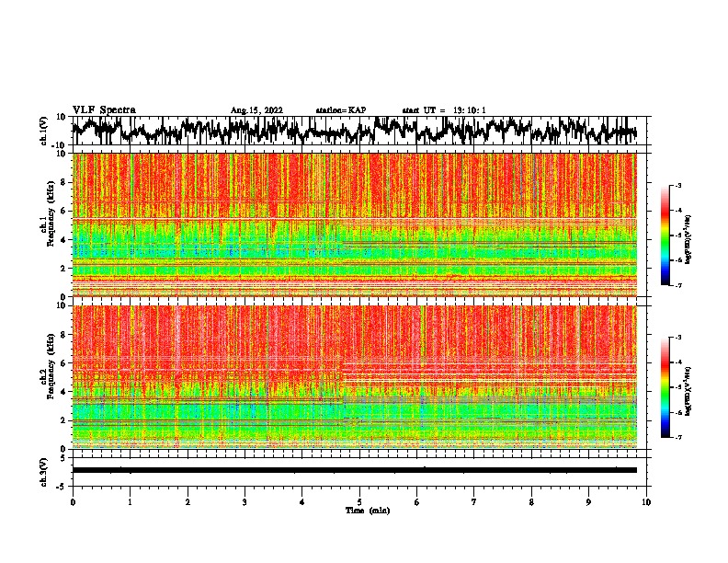Click the ch.2 spectrogram plot area
728x563 pixels.
pos(354,377)
